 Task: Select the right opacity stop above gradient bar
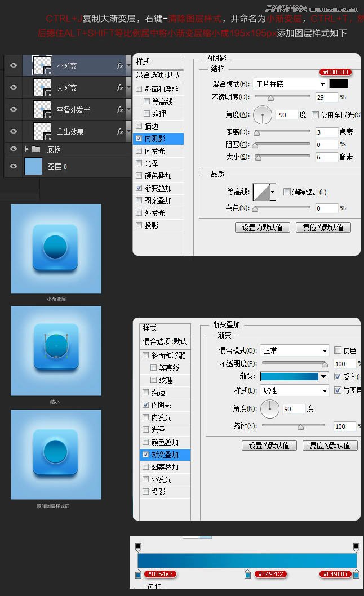[x=356, y=548]
